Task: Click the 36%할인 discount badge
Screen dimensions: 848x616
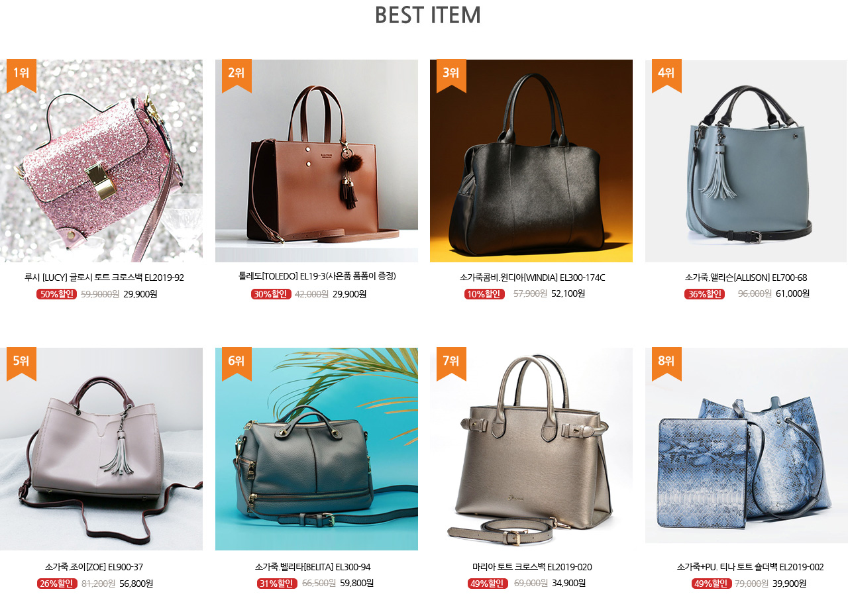Action: tap(704, 294)
